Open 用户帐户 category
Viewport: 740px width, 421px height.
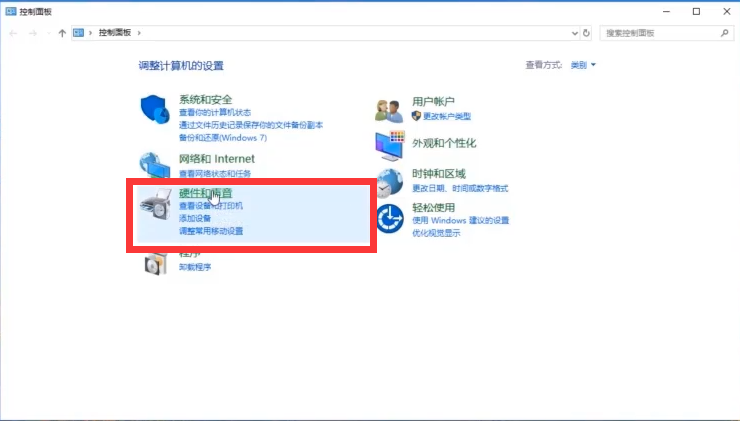[x=433, y=101]
